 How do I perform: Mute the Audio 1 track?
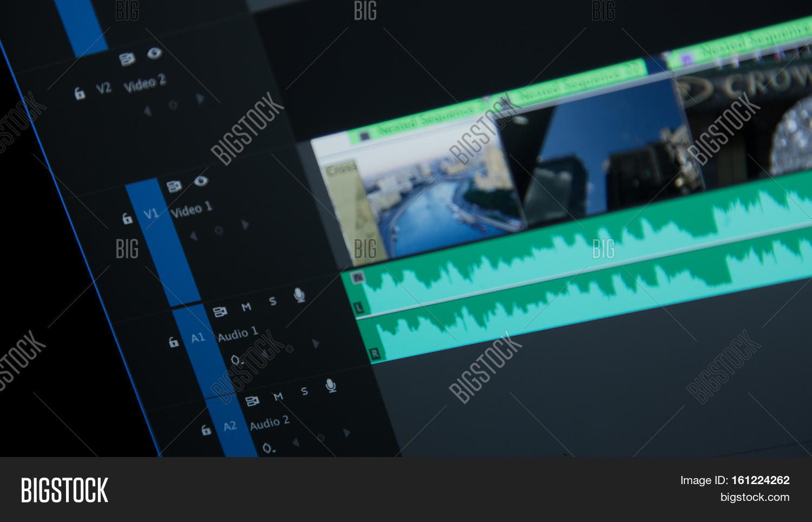click(246, 306)
